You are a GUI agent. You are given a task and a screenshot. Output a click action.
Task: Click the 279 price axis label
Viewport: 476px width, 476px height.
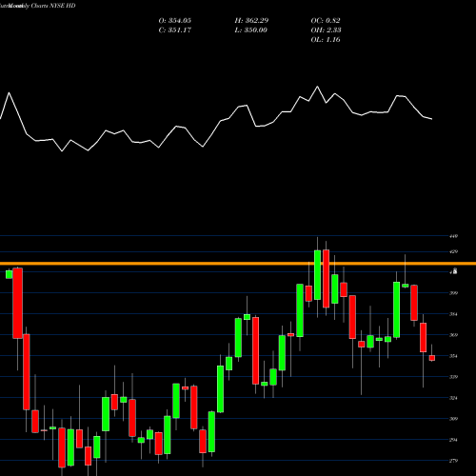pos(453,461)
